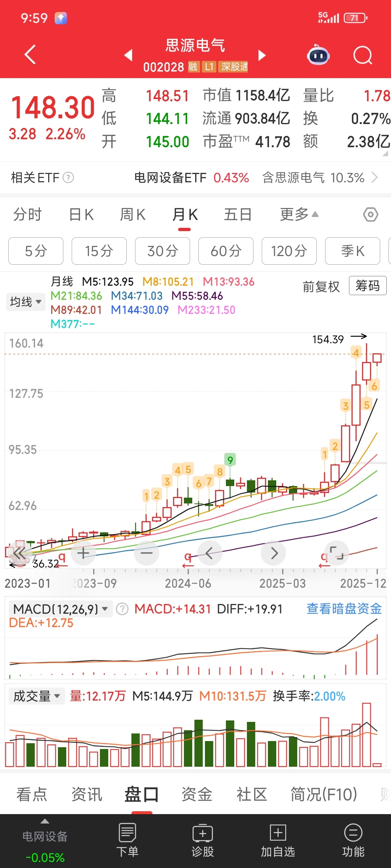Tap the 154.39 high price label
The height and width of the screenshot is (868, 391).
[x=328, y=340]
